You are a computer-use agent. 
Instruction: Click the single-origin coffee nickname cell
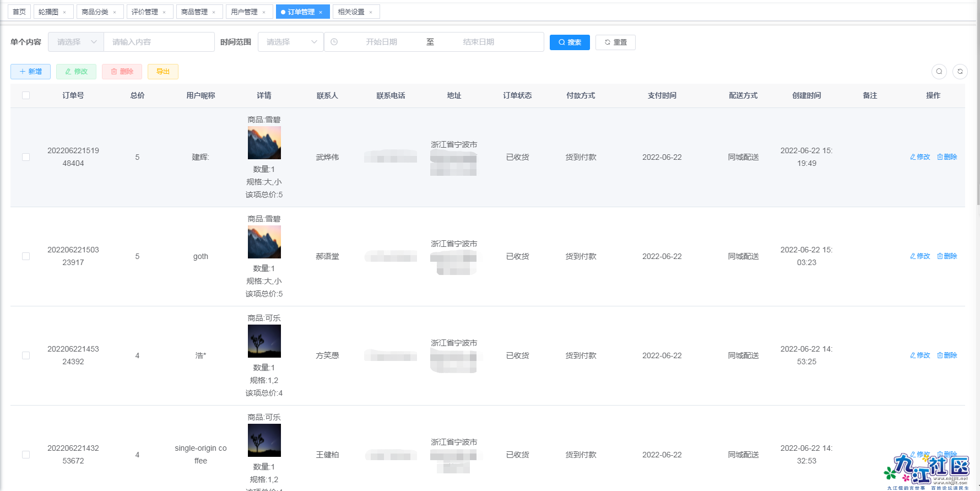[x=201, y=455]
